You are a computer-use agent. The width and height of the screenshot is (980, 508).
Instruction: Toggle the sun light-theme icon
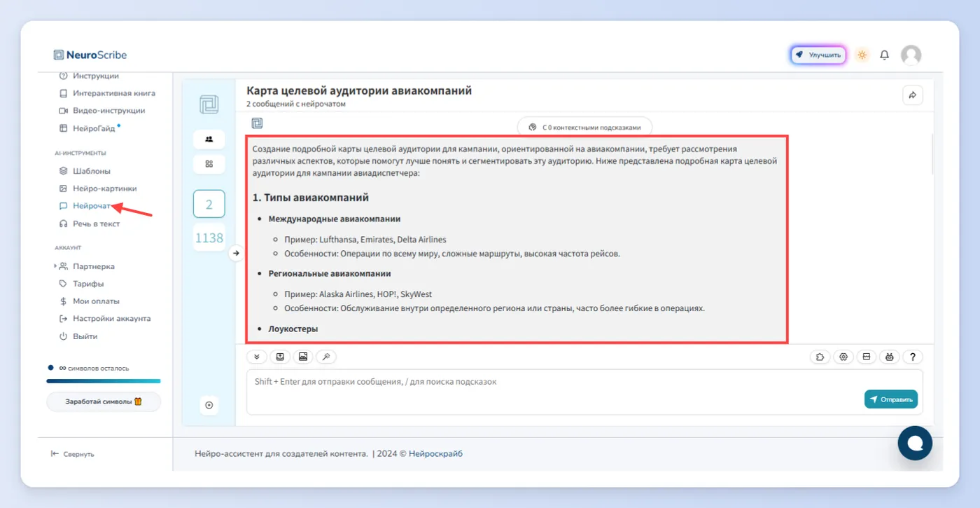862,55
